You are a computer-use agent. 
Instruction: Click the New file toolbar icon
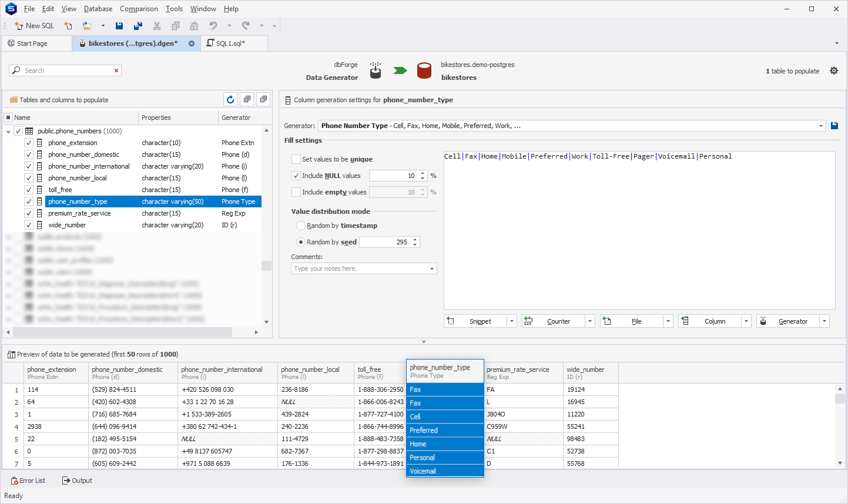tap(68, 26)
